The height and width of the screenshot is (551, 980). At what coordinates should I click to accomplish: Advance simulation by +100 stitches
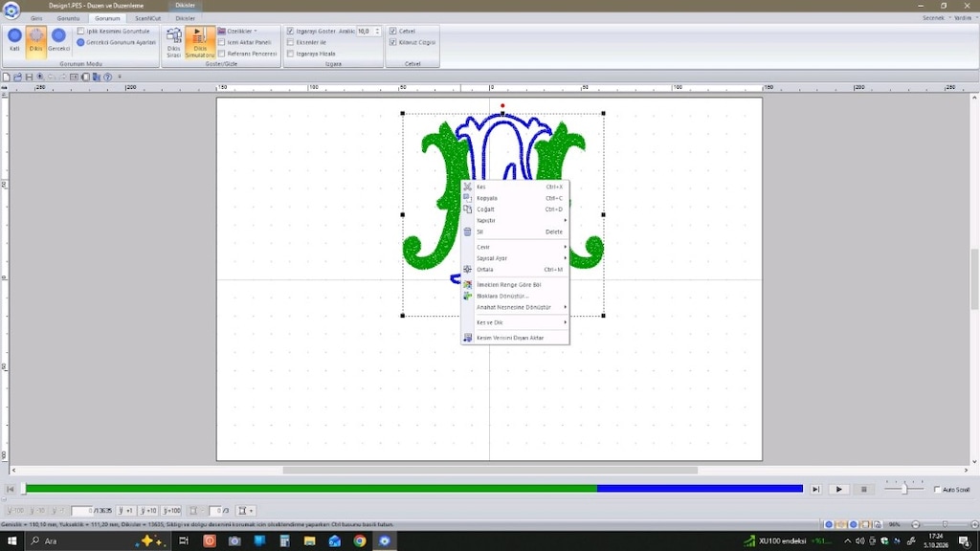[172, 511]
